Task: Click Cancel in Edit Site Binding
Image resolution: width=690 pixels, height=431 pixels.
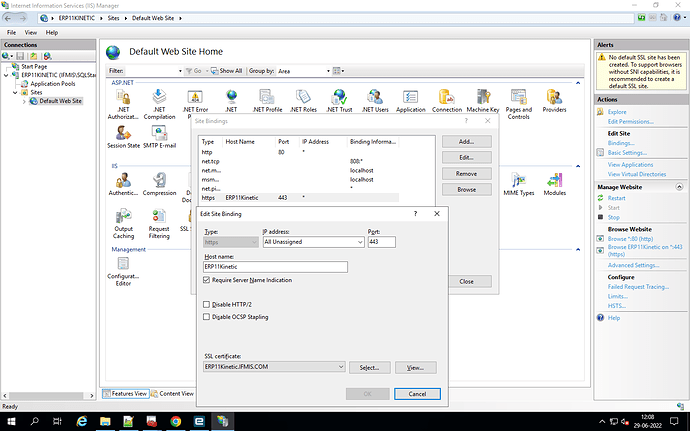Action: 417,394
